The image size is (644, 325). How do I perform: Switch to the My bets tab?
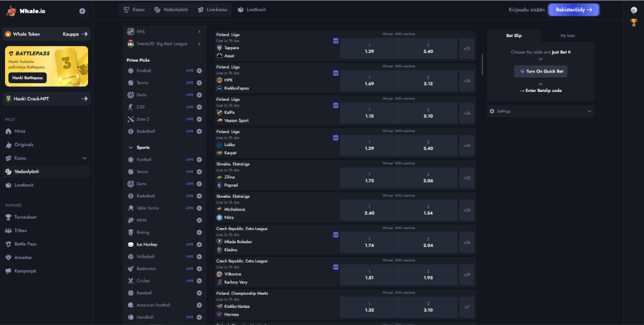click(x=567, y=36)
